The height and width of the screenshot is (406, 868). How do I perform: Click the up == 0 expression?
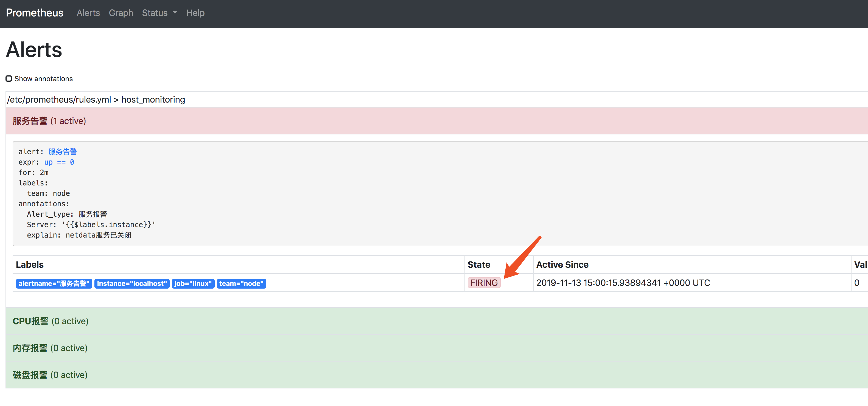[59, 162]
